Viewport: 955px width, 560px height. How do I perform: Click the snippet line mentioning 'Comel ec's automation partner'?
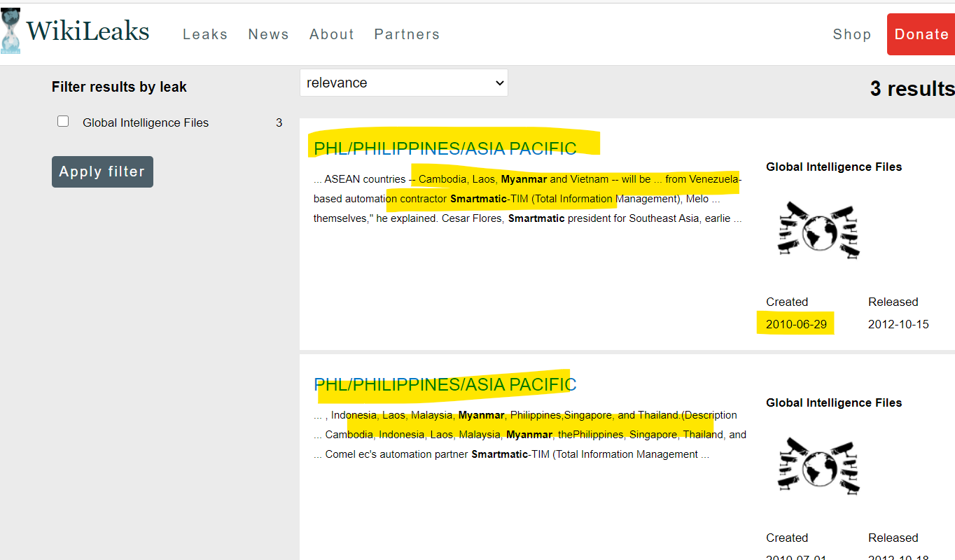[512, 454]
